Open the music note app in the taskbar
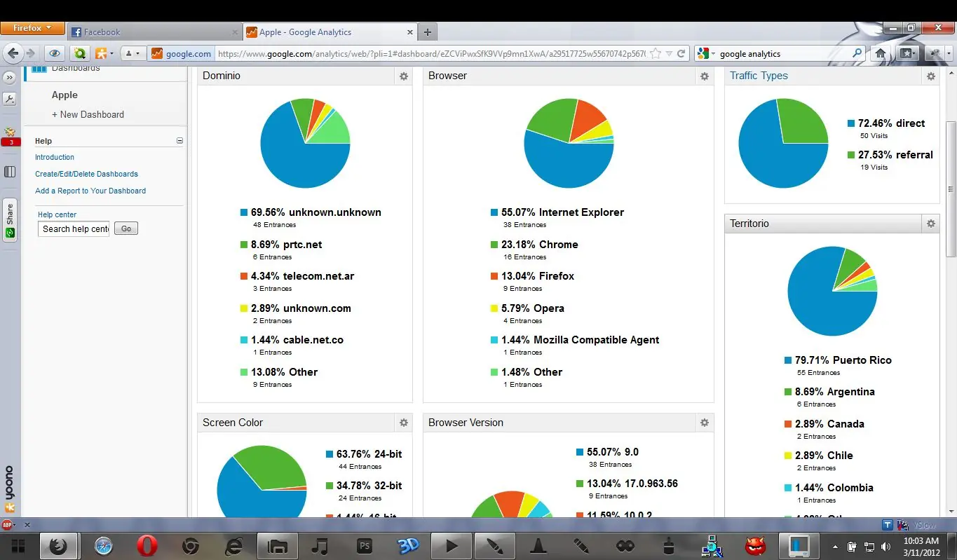Screen dimensions: 957x560 tap(320, 546)
